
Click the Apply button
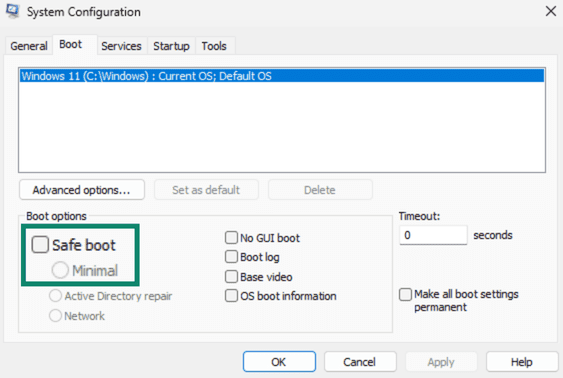[441, 361]
